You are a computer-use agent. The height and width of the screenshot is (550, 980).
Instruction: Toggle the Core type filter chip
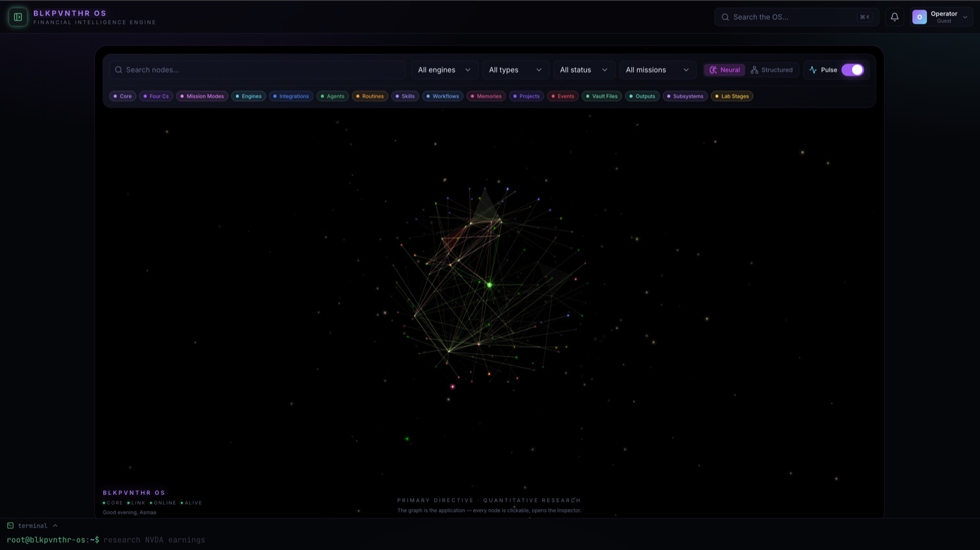(x=122, y=96)
